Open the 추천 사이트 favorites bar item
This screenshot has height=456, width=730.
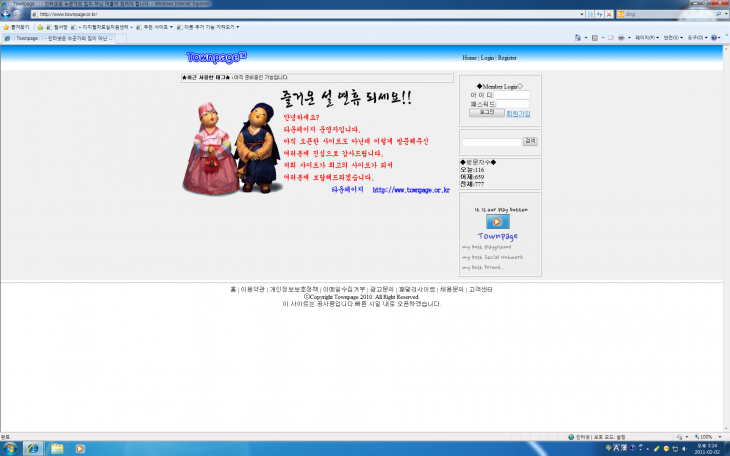(x=155, y=27)
